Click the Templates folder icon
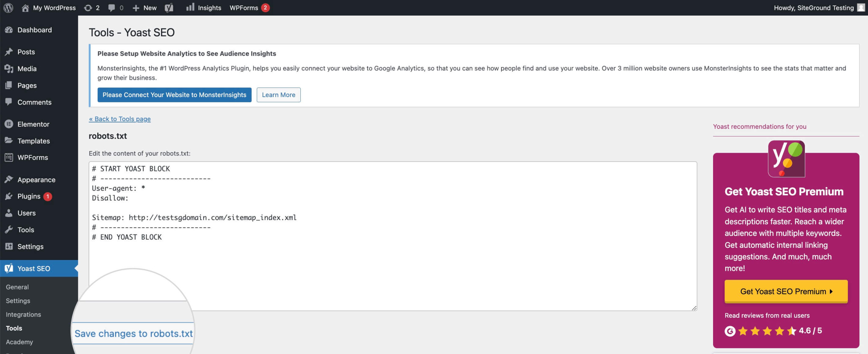 pos(9,141)
